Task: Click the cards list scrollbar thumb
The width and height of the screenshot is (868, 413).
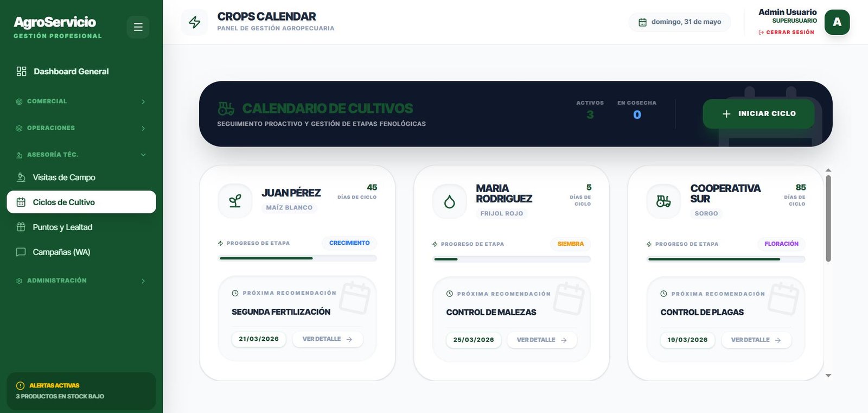Action: click(828, 218)
